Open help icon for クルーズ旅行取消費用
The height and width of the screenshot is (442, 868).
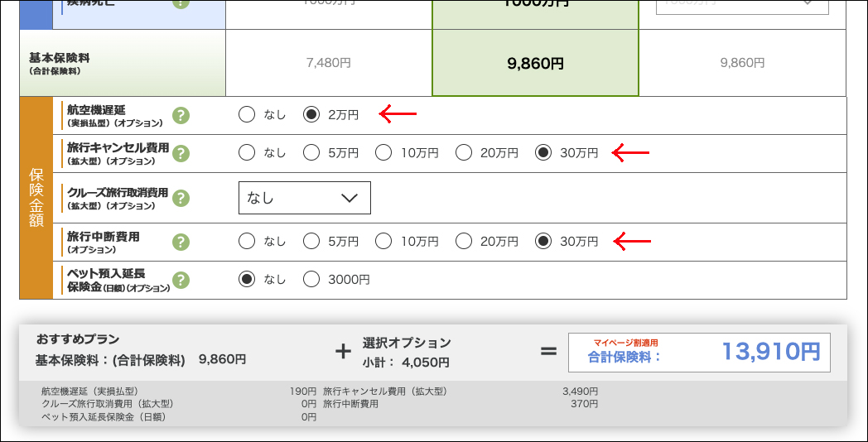pos(181,198)
